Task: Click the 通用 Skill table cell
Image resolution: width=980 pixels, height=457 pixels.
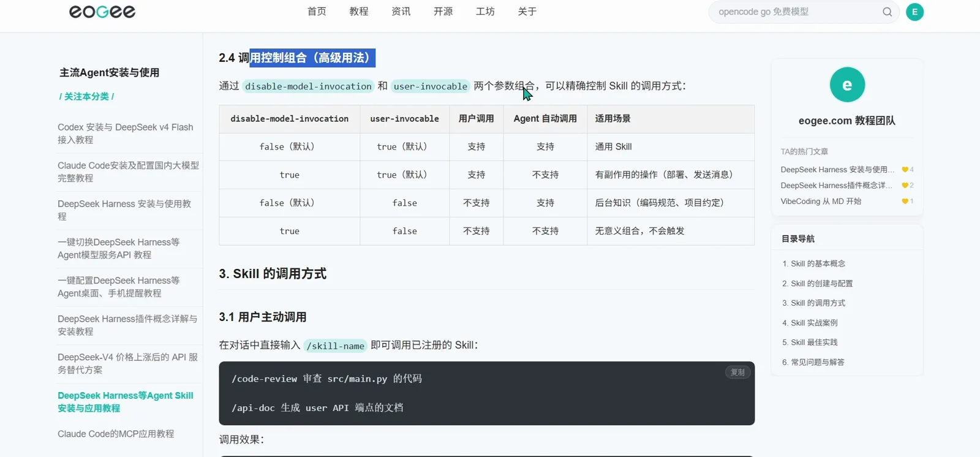Action: pyautogui.click(x=671, y=147)
